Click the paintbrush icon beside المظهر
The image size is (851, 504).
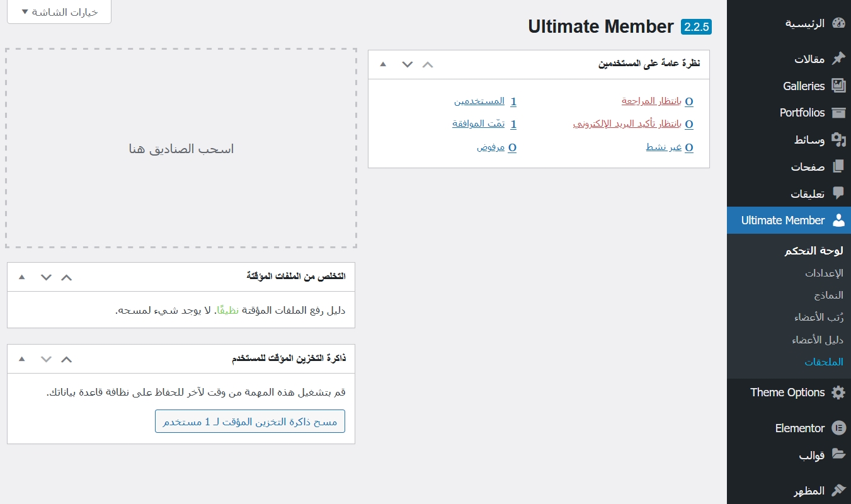(x=838, y=490)
